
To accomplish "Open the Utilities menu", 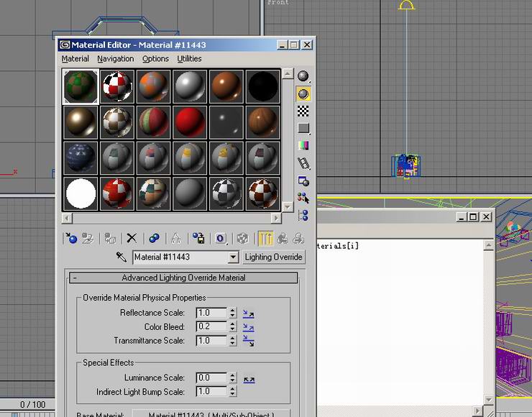I will tap(189, 59).
